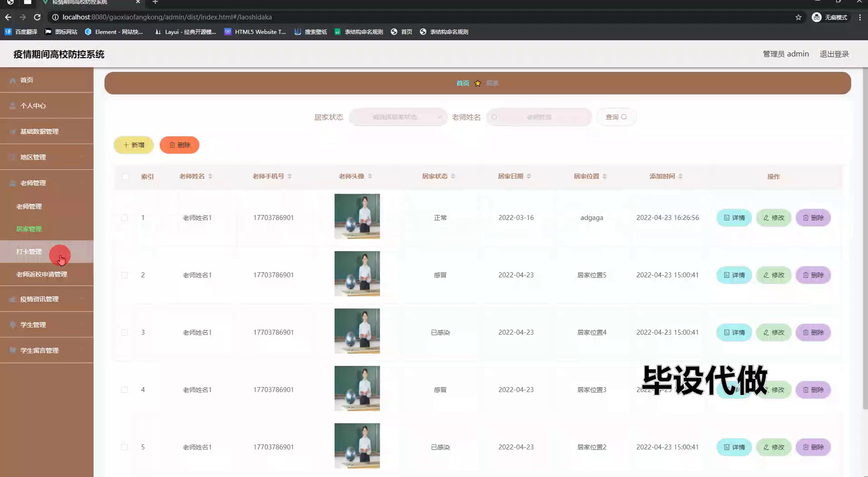Screen dimensions: 868x477
Task: Check the row 2 checkbox
Action: 124,275
